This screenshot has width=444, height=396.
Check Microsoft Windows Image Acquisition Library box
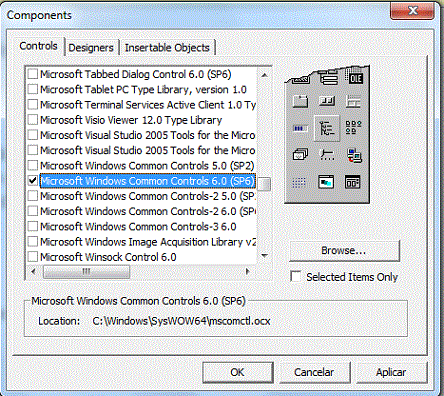point(33,242)
